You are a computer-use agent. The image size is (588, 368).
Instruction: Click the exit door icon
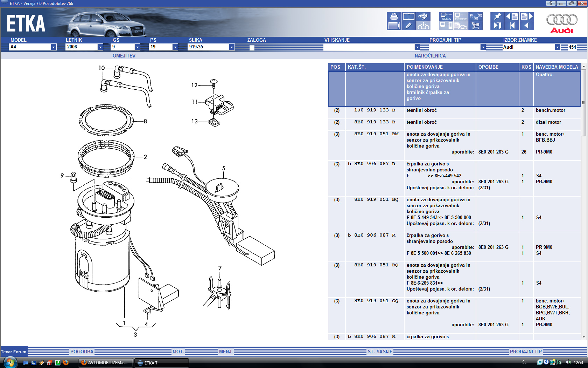(x=497, y=26)
